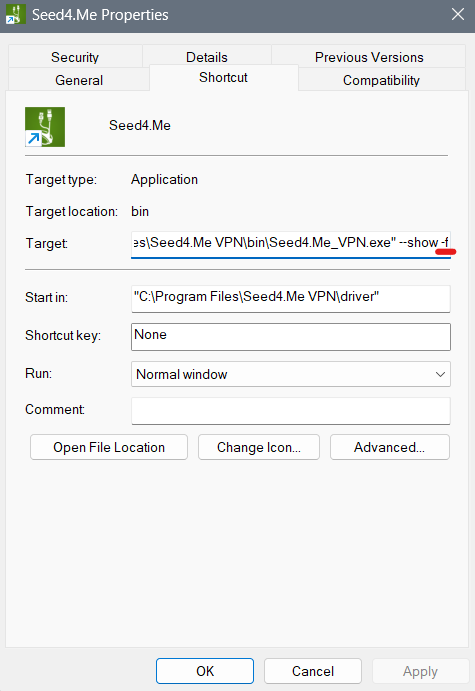Click the empty Comment field
The height and width of the screenshot is (691, 475).
[x=290, y=411]
